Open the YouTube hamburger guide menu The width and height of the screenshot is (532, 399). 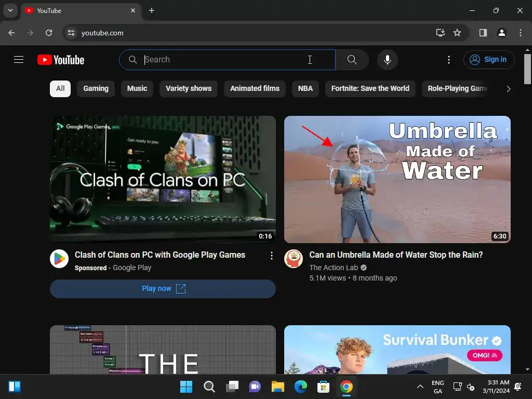(19, 60)
